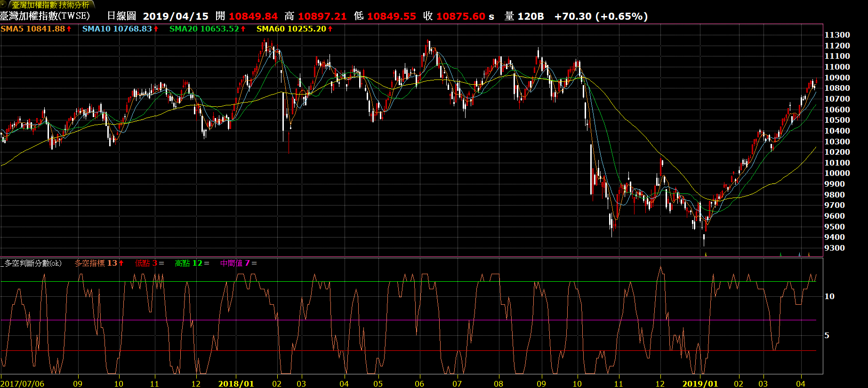Click the red up arrow after SMA10 value
The width and height of the screenshot is (868, 388).
[156, 29]
